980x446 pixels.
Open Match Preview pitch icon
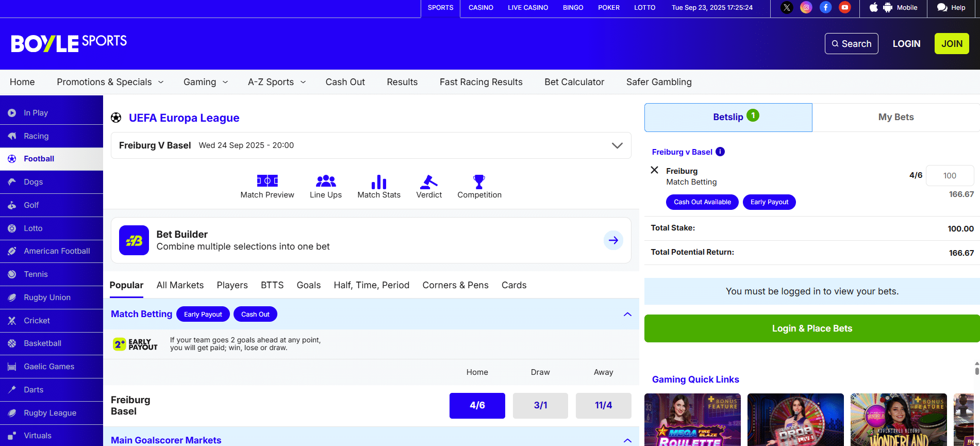[267, 181]
